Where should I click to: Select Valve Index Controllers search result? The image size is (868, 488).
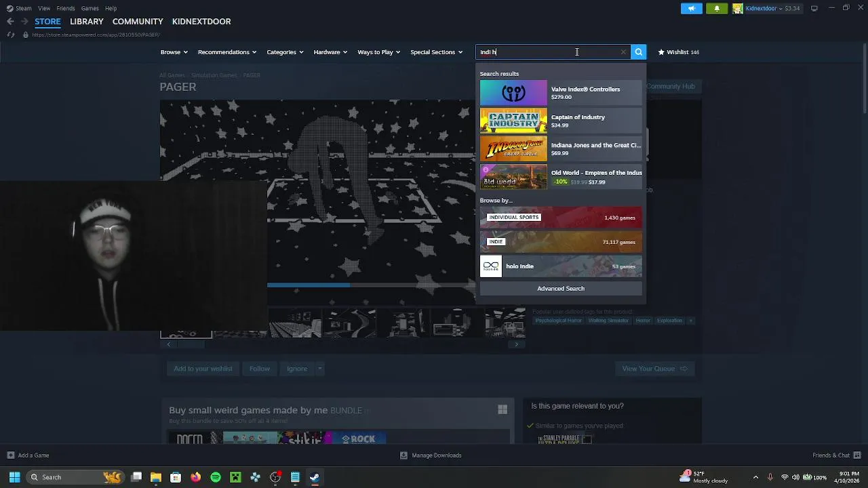pyautogui.click(x=561, y=93)
